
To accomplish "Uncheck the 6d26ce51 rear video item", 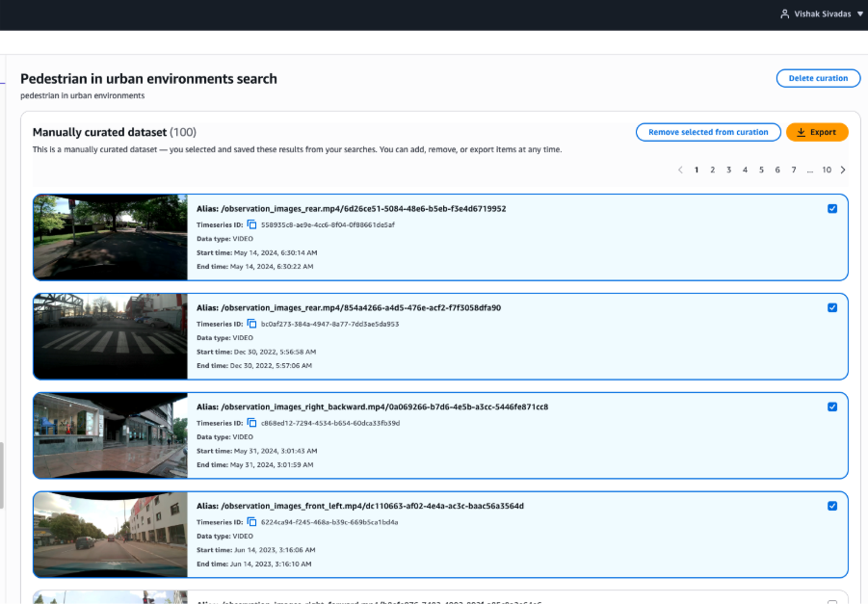I will tap(832, 209).
